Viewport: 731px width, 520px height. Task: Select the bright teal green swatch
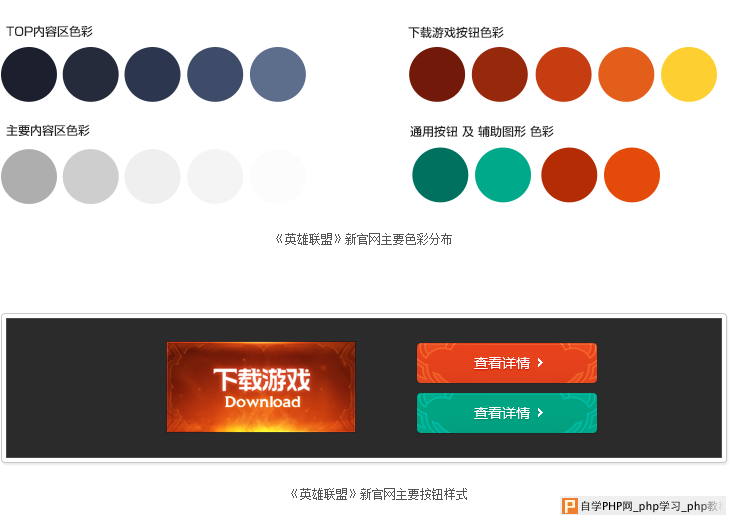[x=503, y=175]
